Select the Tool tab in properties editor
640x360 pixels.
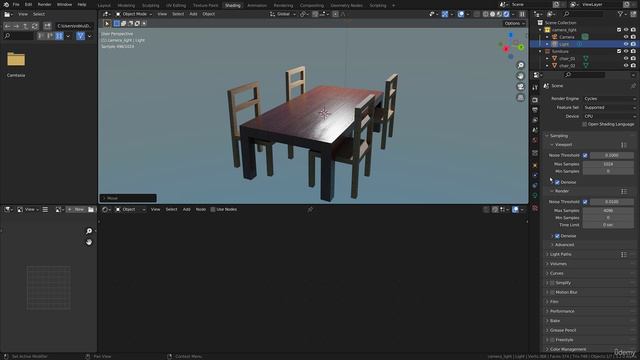tap(535, 87)
